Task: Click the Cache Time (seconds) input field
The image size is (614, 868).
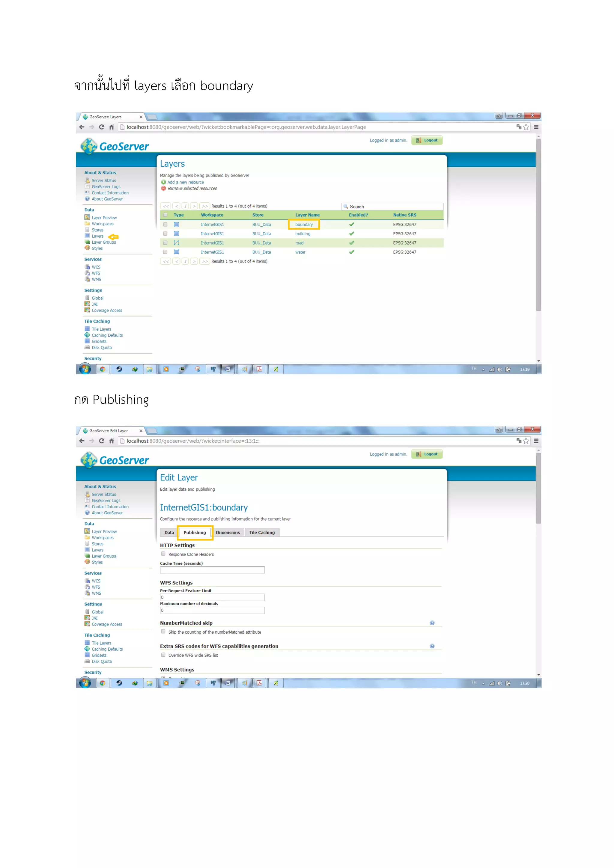Action: (x=212, y=570)
